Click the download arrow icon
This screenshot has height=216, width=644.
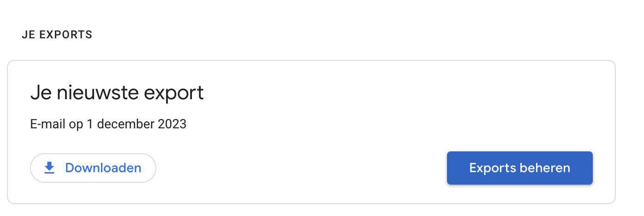point(49,168)
